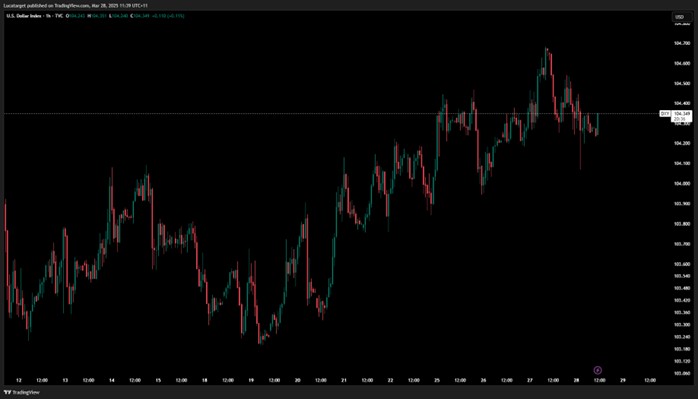Screen dimensions: 698x399
Task: Click the date label 27 on time axis
Action: 530,381
